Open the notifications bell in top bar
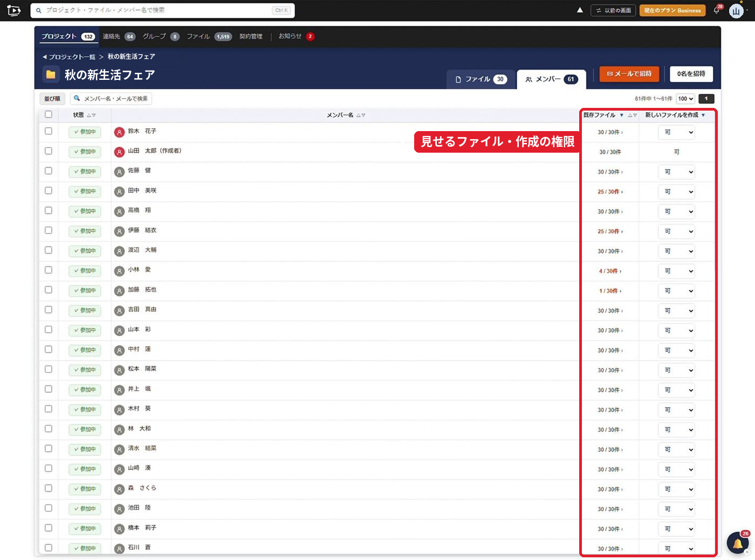 click(x=717, y=10)
